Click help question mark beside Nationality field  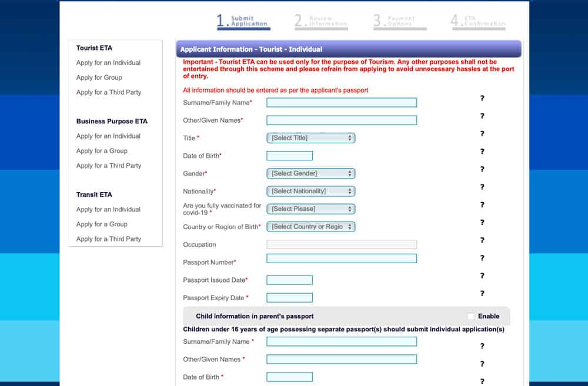[482, 187]
